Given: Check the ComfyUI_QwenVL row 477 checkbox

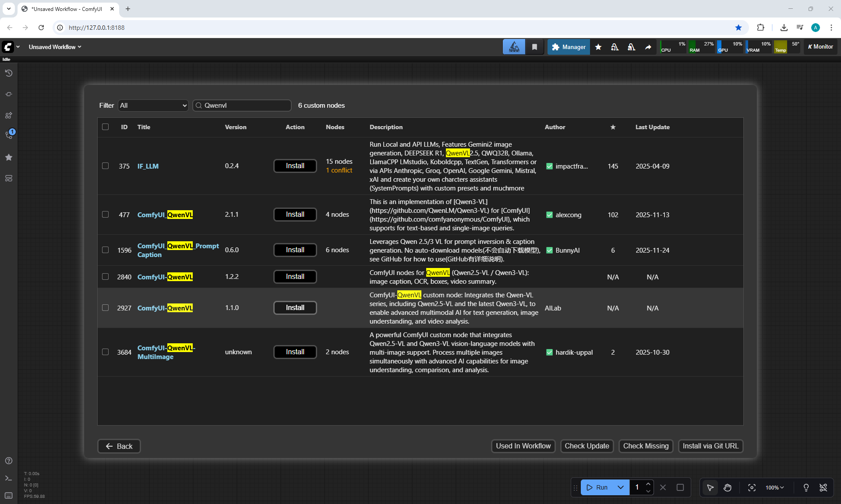Looking at the screenshot, I should click(105, 215).
